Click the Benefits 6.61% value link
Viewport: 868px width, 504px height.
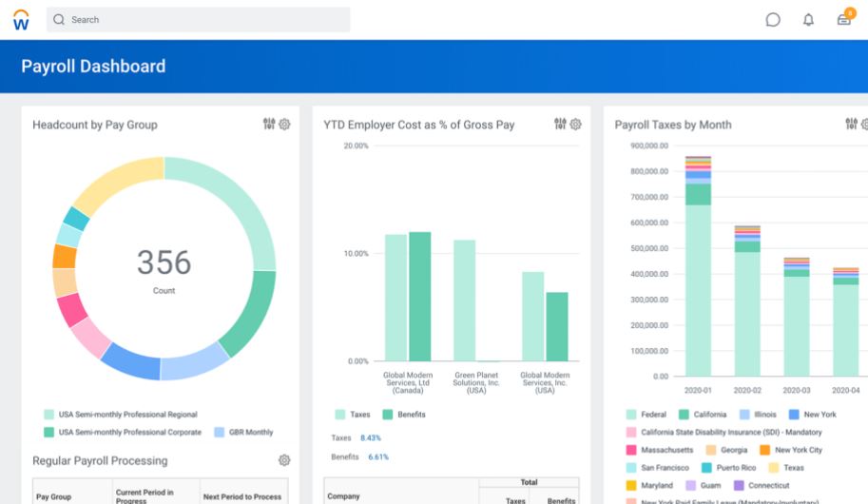(x=378, y=456)
